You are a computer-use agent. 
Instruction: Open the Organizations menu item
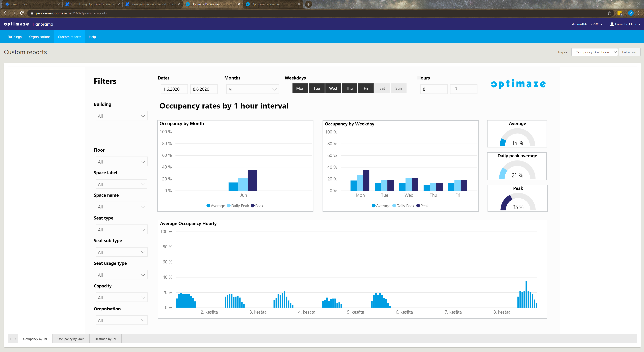[40, 37]
